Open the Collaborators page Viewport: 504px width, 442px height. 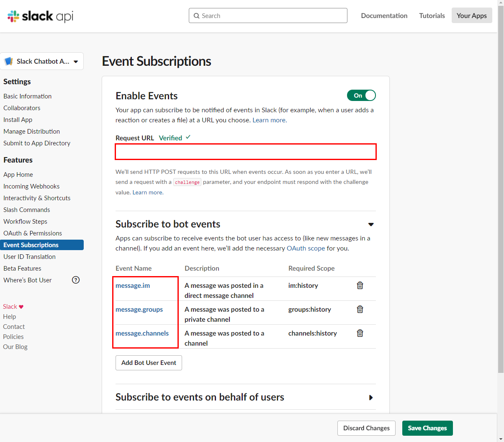pyautogui.click(x=22, y=108)
